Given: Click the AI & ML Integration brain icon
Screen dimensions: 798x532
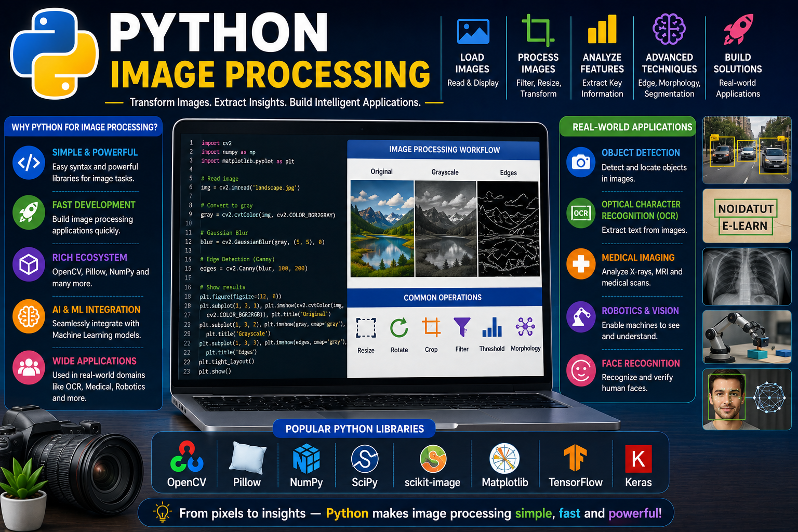Looking at the screenshot, I should point(29,316).
